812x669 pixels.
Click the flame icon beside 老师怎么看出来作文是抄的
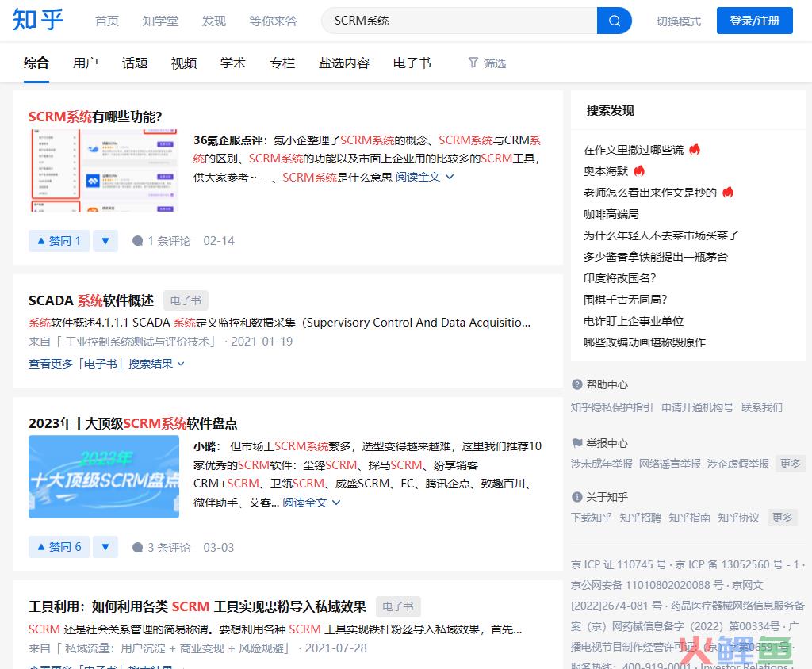point(728,193)
